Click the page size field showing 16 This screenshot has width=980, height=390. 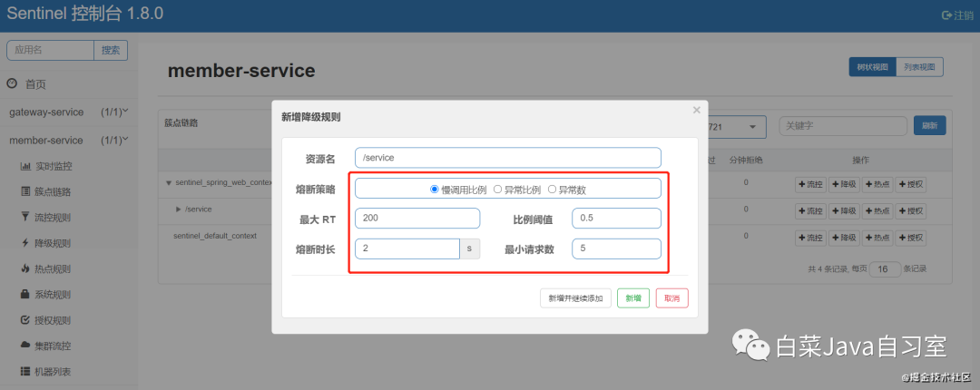tap(885, 269)
